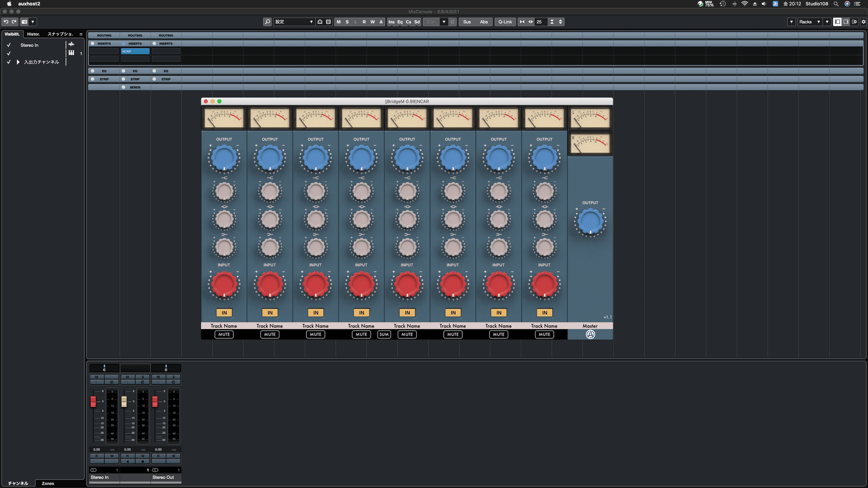This screenshot has width=868, height=488.
Task: Enable monitor speaker button on middle channel
Action: (x=127, y=461)
